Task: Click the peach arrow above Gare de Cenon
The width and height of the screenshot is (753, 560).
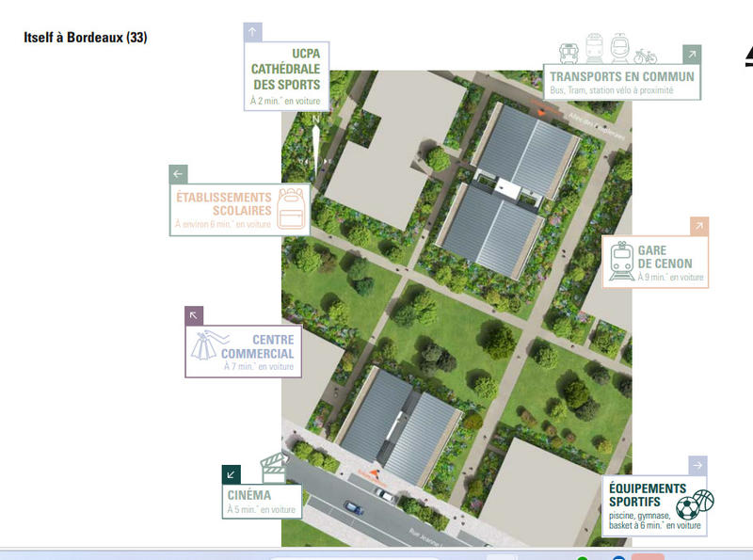Action: pos(698,226)
